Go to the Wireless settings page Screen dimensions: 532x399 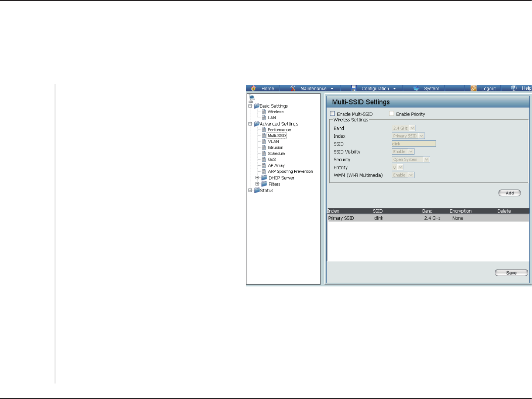coord(275,112)
